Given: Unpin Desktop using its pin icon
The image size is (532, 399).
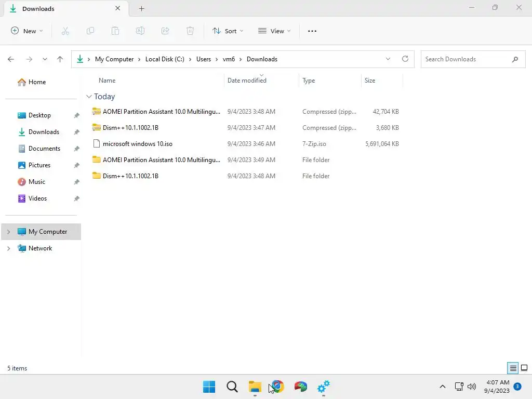Looking at the screenshot, I should tap(77, 115).
